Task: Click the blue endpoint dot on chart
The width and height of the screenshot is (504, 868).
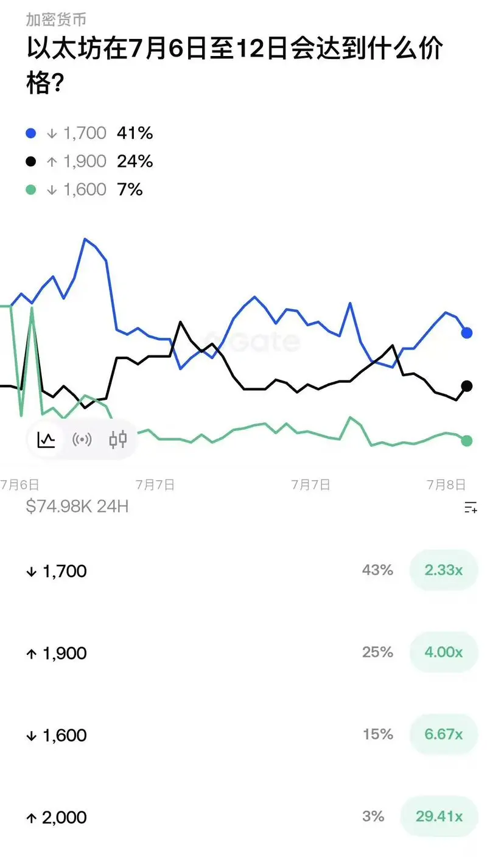Action: coord(467,333)
